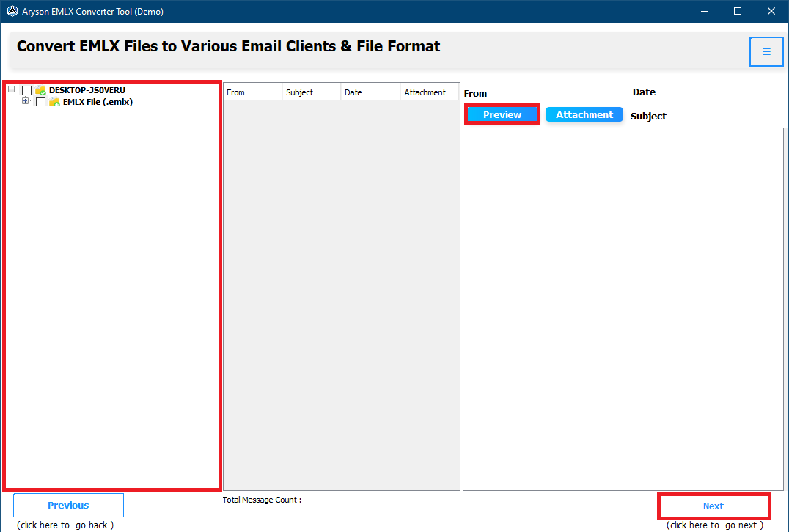Sort by the Date column header
Screen dimensions: 789x532
click(x=370, y=92)
